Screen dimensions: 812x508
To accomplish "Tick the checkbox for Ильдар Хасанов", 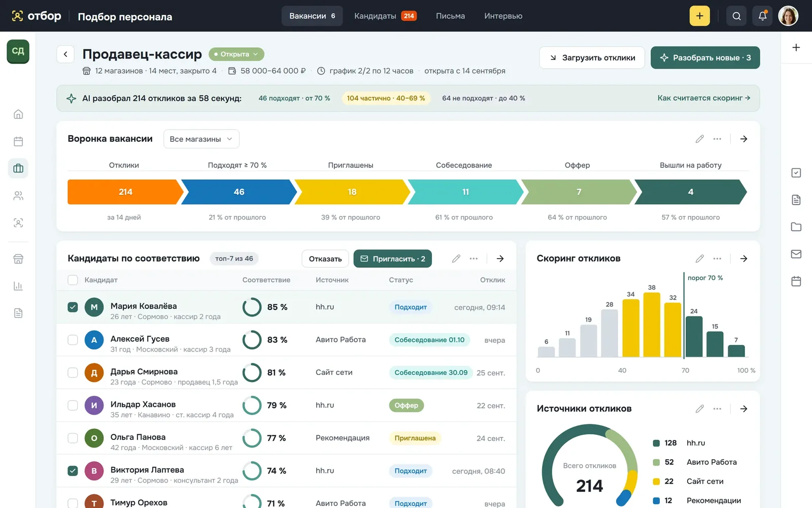I will click(73, 405).
